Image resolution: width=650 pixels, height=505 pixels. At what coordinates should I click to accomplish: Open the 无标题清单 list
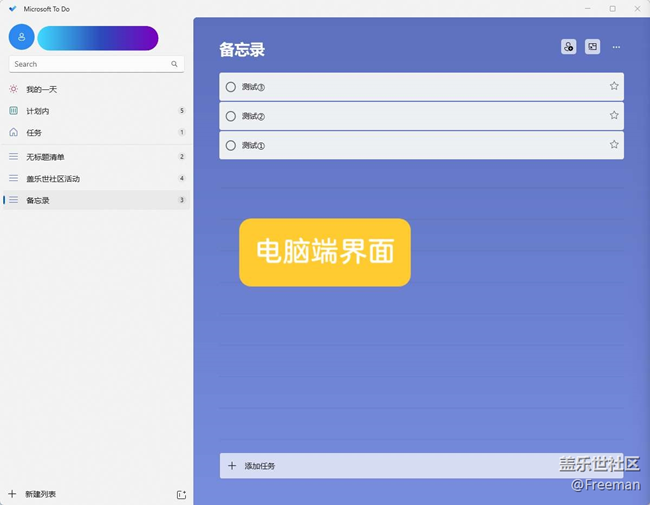46,157
